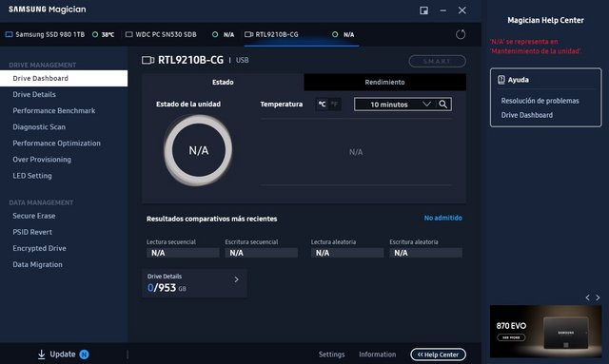Select the WDC PC SN530 SDB drive tab
Screen dimensions: 609x364
(180, 34)
